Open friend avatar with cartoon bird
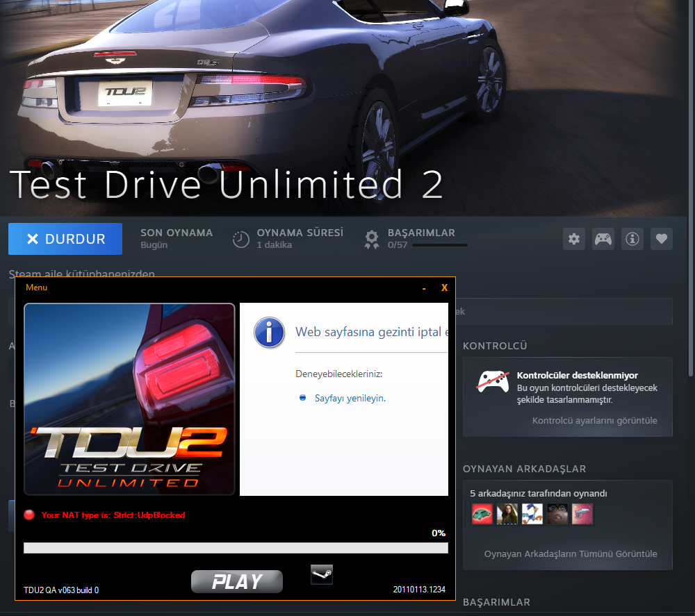This screenshot has width=695, height=616. 532,514
